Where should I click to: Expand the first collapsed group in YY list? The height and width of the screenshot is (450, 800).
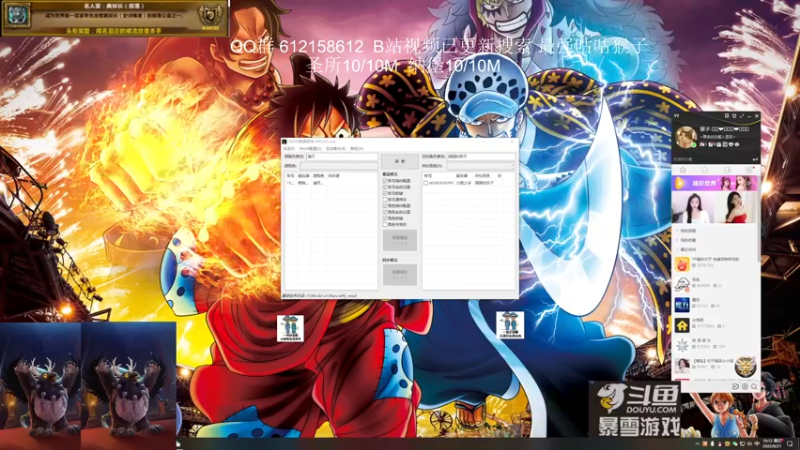coord(677,231)
